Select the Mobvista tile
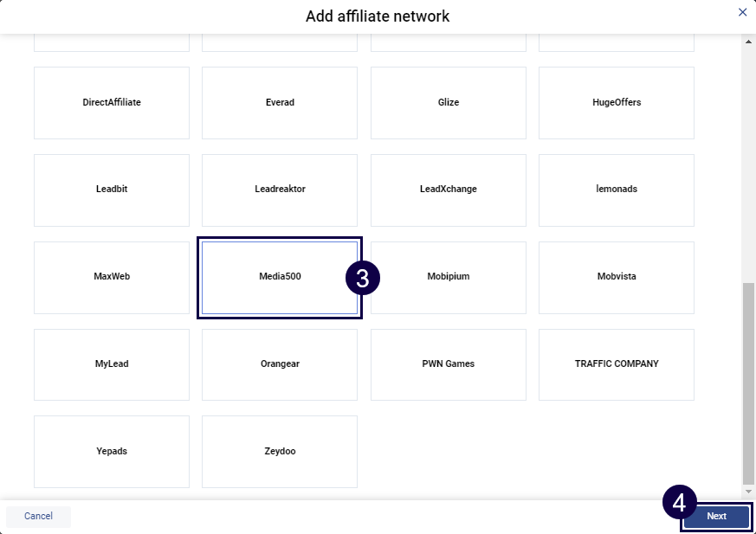Screen dimensions: 756x534 click(x=617, y=277)
